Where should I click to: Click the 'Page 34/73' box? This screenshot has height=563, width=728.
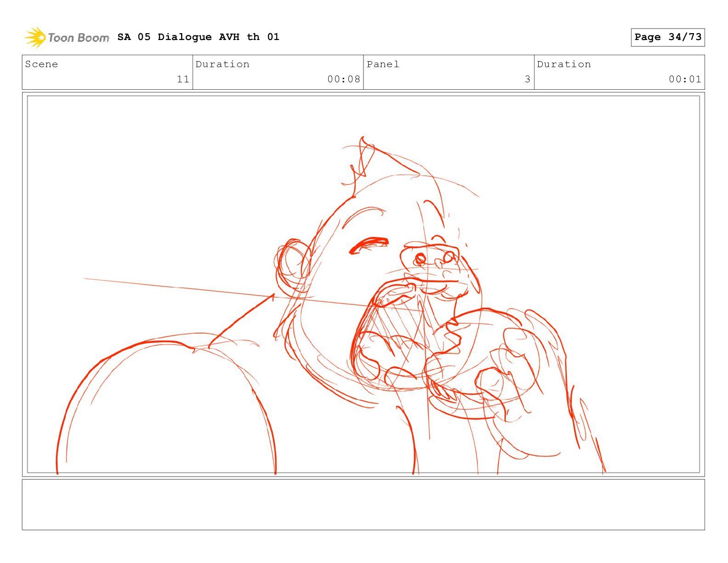click(668, 37)
